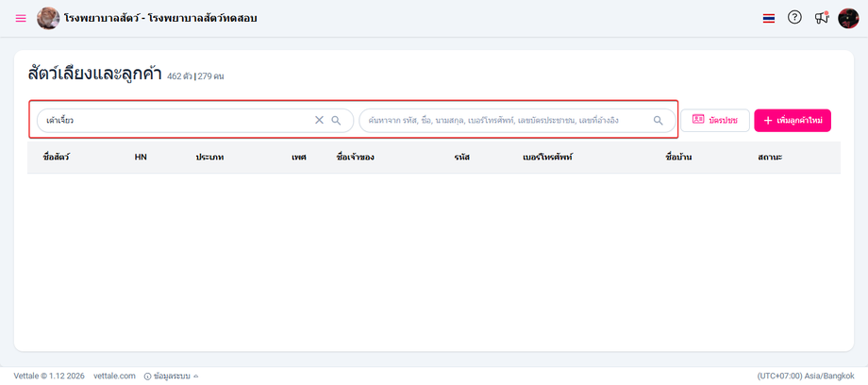Image resolution: width=868 pixels, height=385 pixels.
Task: Open the vettale.com footer link
Action: point(114,376)
